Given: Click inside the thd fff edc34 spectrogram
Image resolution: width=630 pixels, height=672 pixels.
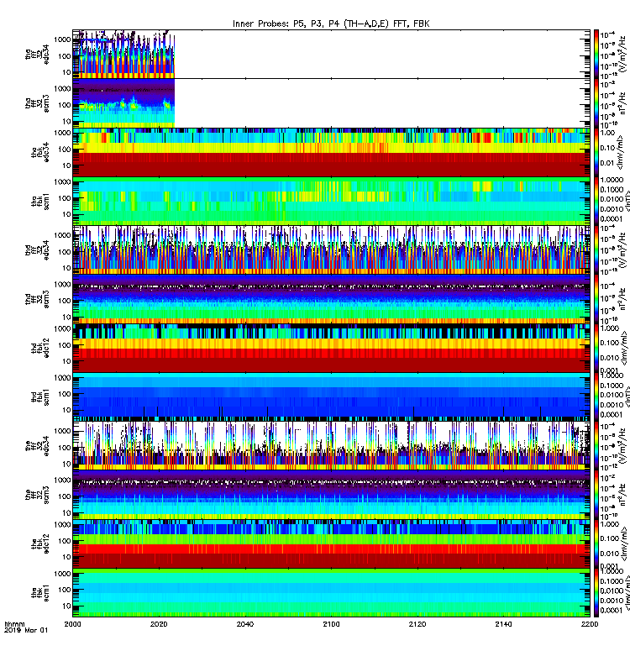Looking at the screenshot, I should point(331,250).
